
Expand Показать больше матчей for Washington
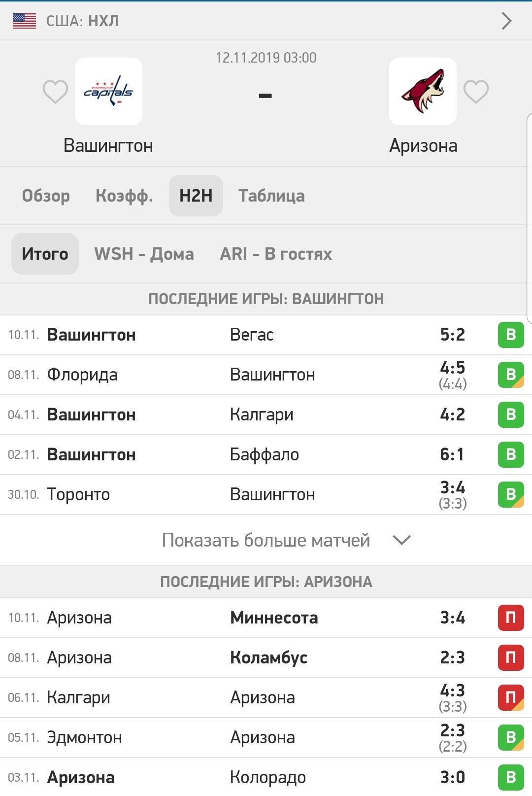click(x=266, y=540)
